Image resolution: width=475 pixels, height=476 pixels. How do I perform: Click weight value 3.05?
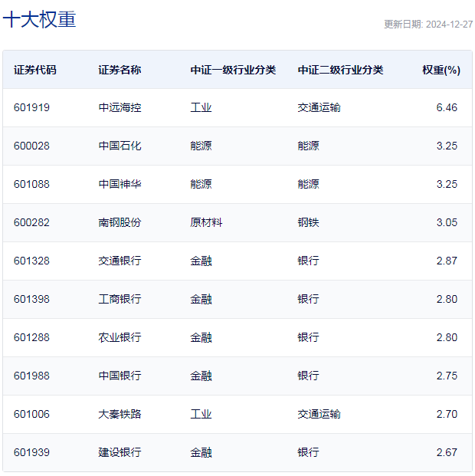point(447,222)
